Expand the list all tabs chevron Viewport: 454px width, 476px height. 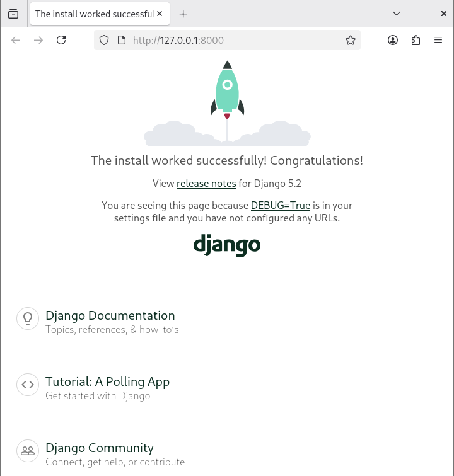pos(397,14)
